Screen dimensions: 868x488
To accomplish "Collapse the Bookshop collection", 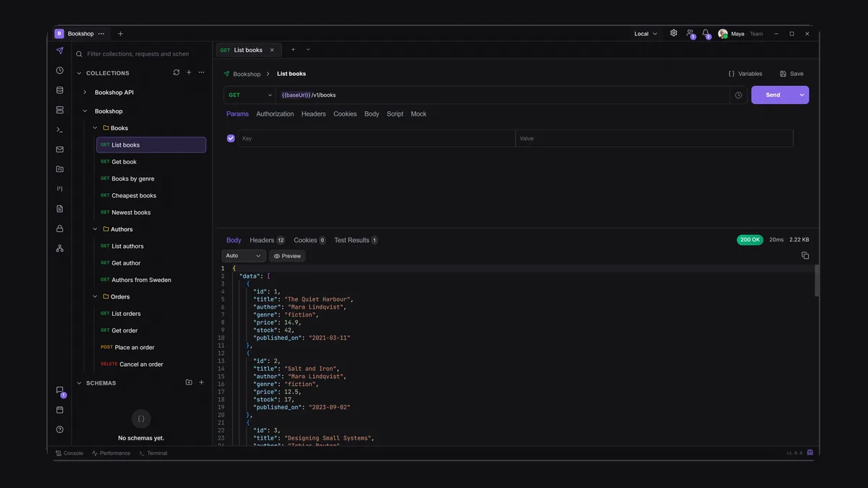I will click(85, 111).
